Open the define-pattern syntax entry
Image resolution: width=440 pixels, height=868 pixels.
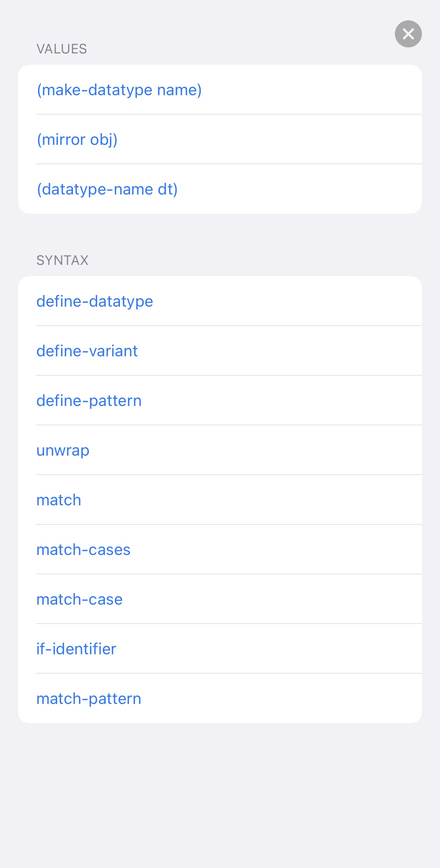point(220,400)
